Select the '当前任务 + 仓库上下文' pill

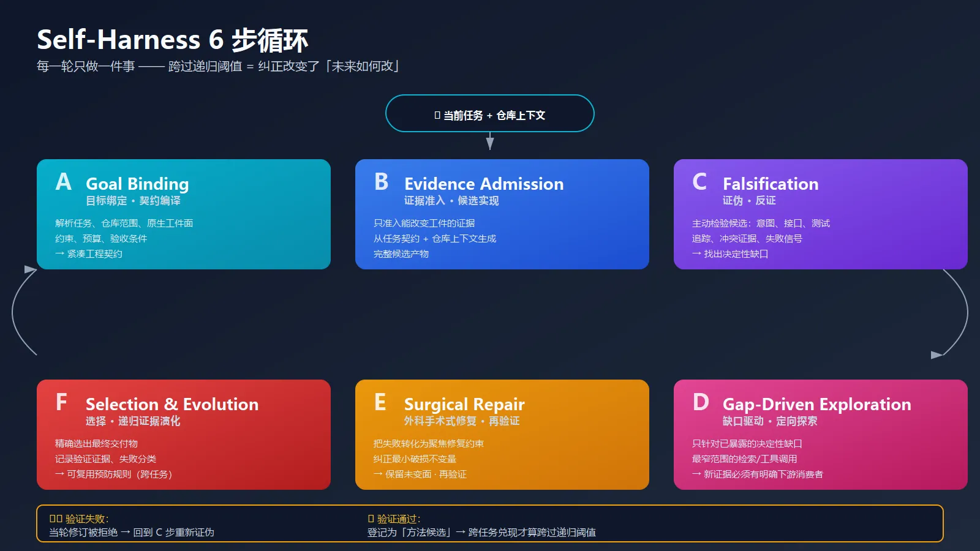[490, 113]
